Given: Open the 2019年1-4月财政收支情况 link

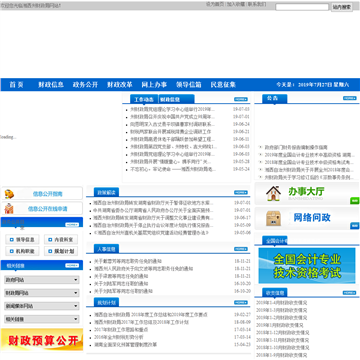Looking at the screenshot, I should click(x=282, y=303).
